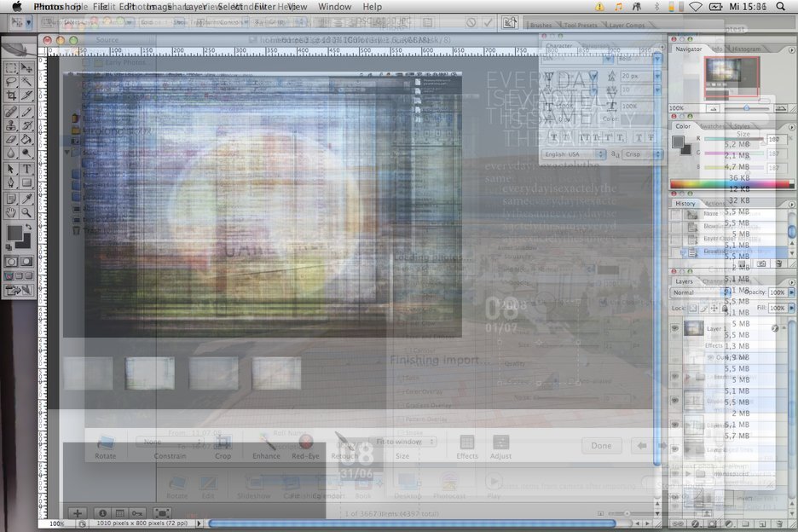Image resolution: width=798 pixels, height=532 pixels.
Task: Select the Notes tool
Action: click(11, 199)
